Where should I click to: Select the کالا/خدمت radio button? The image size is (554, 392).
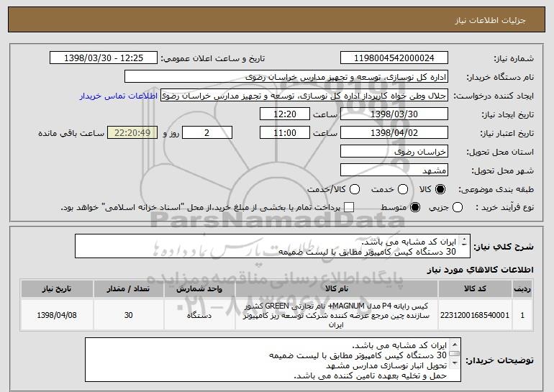tap(355, 190)
